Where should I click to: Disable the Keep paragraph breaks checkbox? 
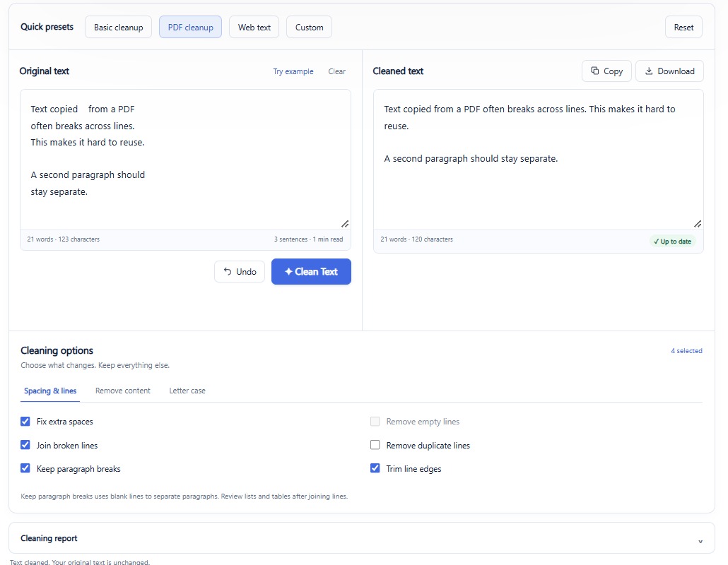point(25,468)
